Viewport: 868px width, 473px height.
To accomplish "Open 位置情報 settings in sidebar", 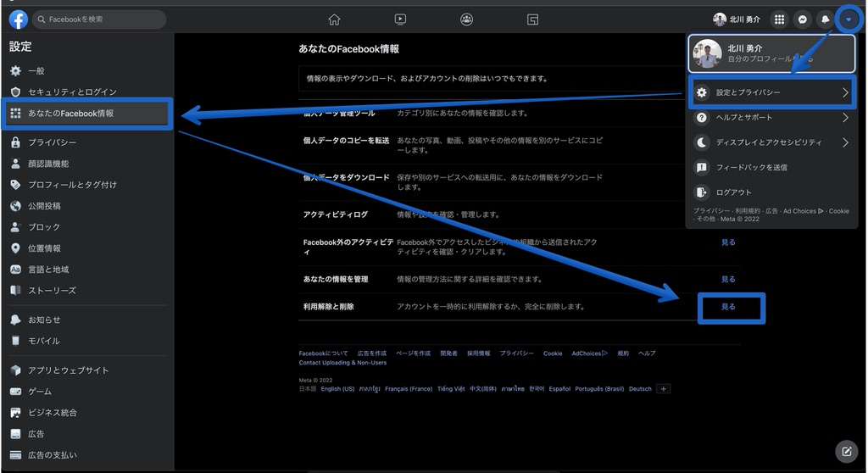I will 87,248.
